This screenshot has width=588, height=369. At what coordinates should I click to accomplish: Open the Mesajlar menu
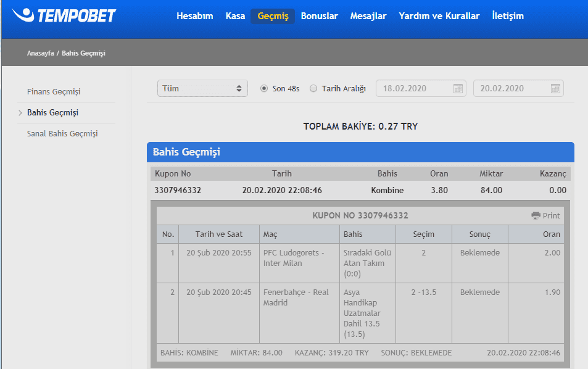[368, 16]
